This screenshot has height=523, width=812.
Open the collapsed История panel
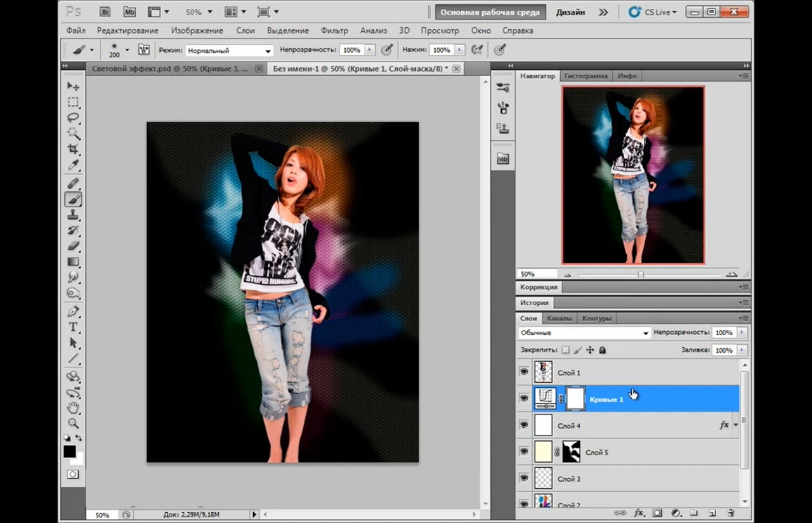535,303
